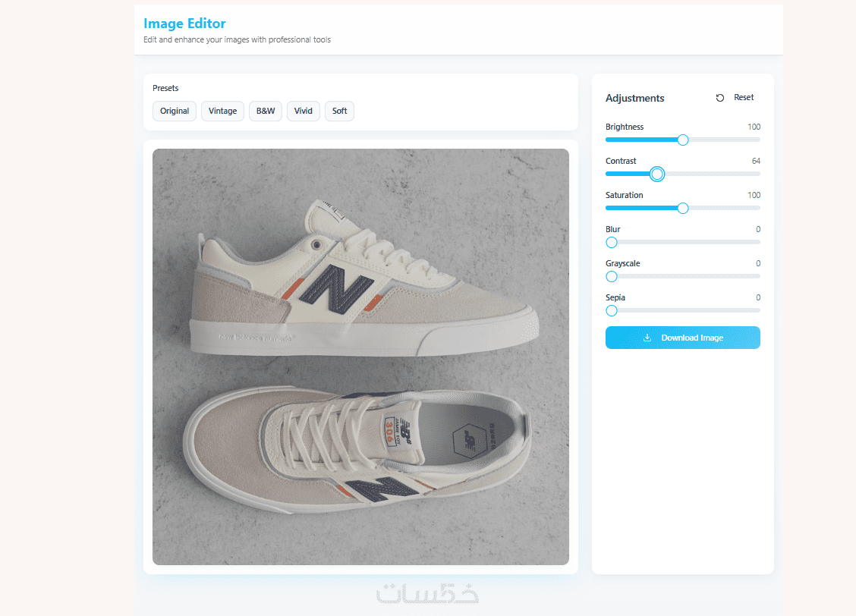Click the sneaker image preview

(x=360, y=357)
